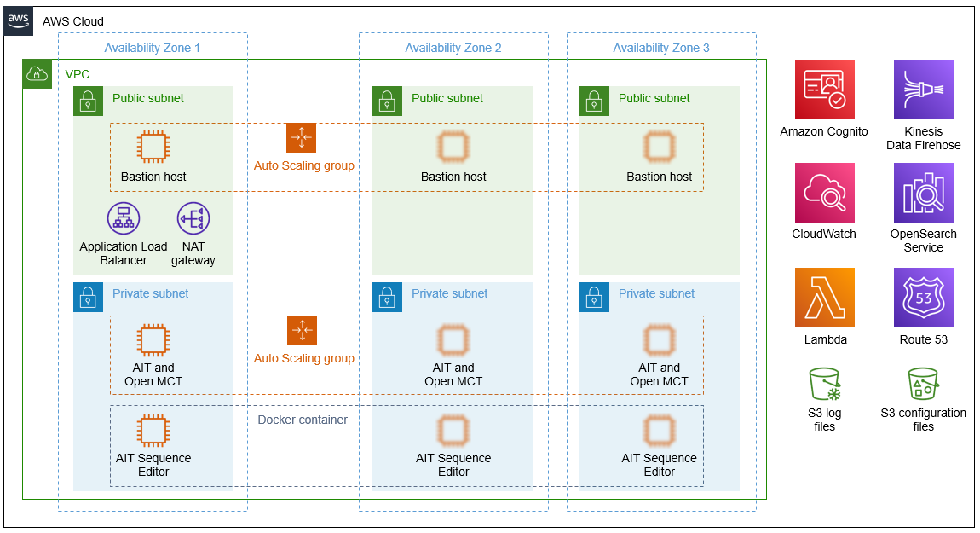Click 'Bastion host' text in Zone 1
The height and width of the screenshot is (533, 980).
153,177
